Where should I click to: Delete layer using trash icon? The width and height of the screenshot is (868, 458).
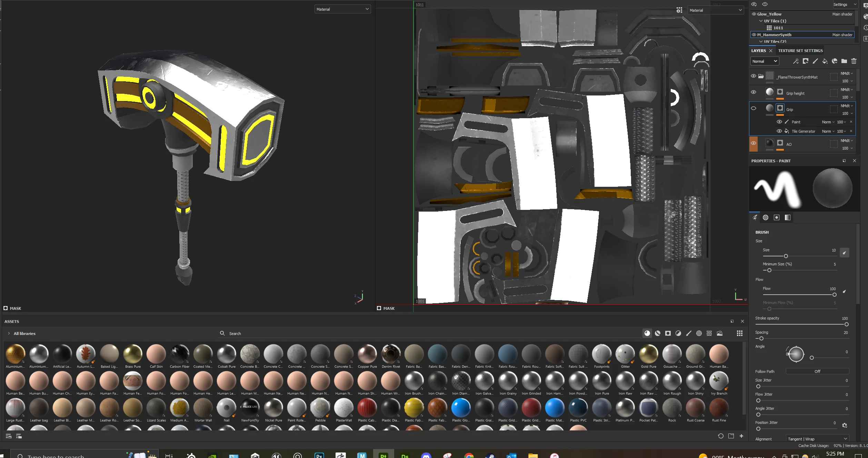pos(854,61)
